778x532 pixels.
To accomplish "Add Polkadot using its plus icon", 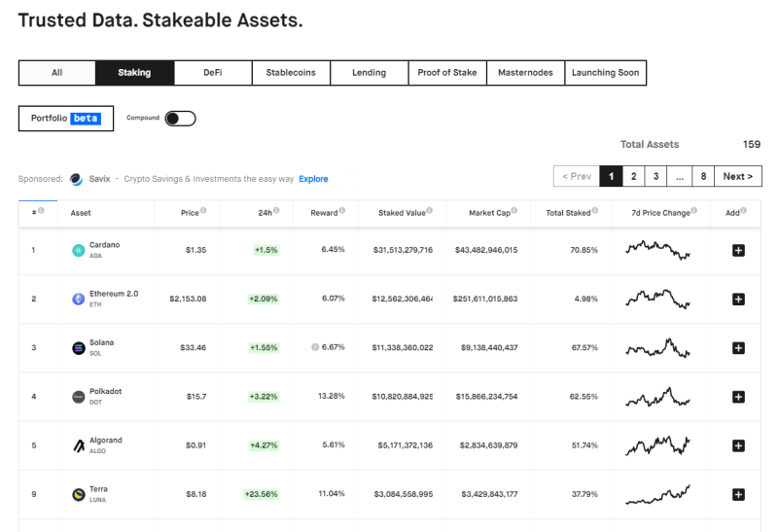I will pyautogui.click(x=738, y=397).
